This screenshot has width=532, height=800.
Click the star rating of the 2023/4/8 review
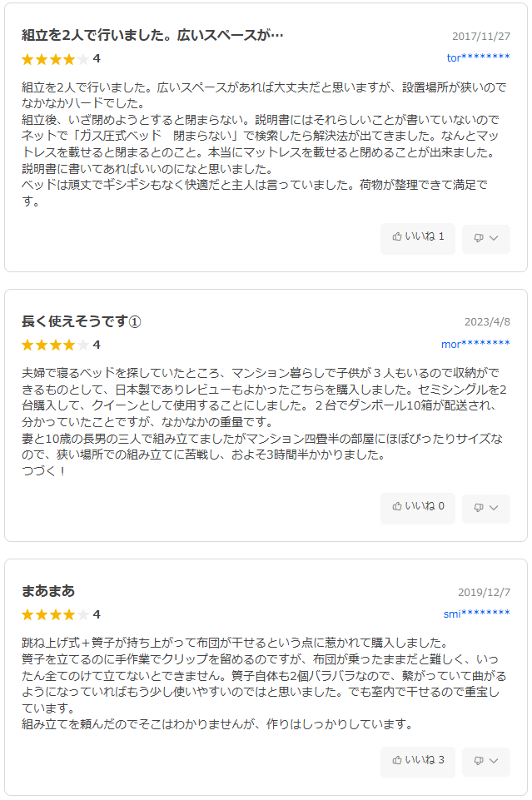tap(55, 345)
